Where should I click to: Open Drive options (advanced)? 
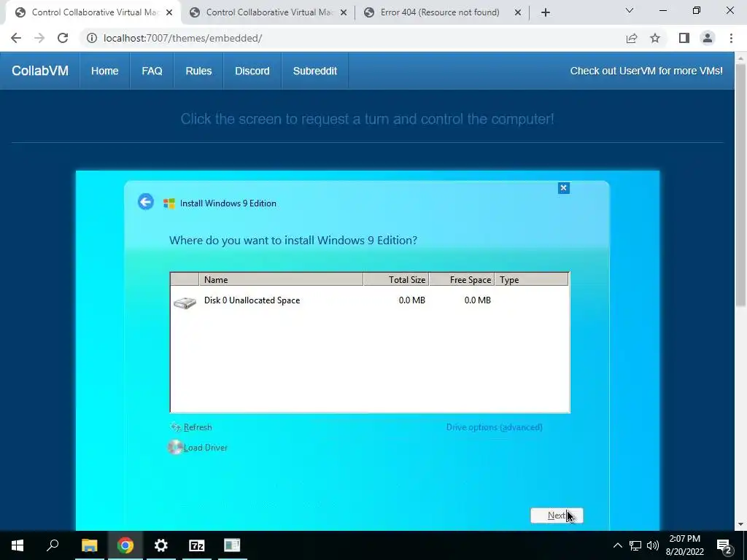(494, 427)
